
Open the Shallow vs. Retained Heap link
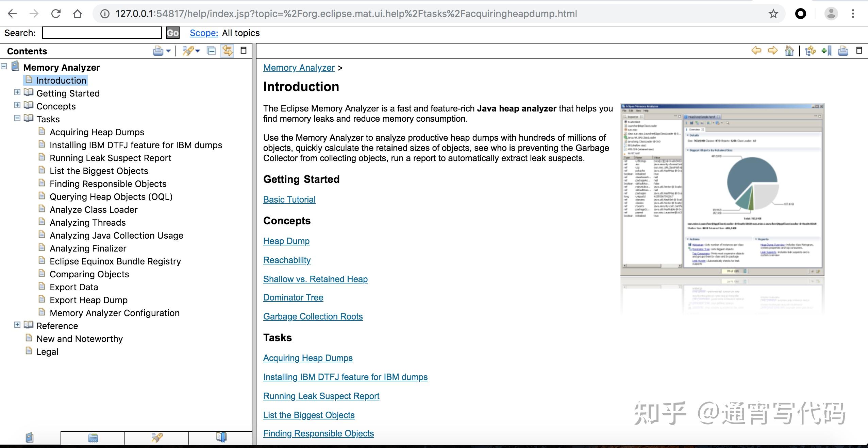315,279
